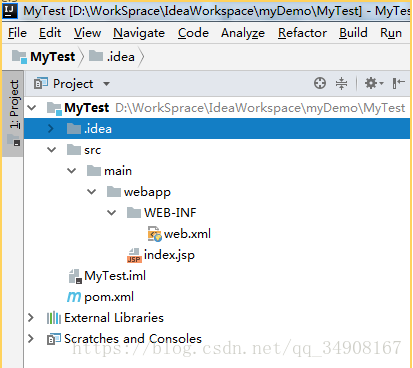Open the Navigate menu

(139, 33)
